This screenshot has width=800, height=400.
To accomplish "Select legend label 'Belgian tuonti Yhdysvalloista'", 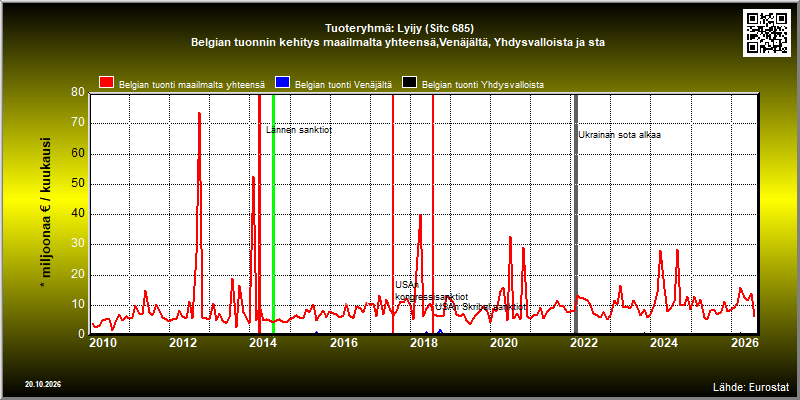I will click(483, 85).
